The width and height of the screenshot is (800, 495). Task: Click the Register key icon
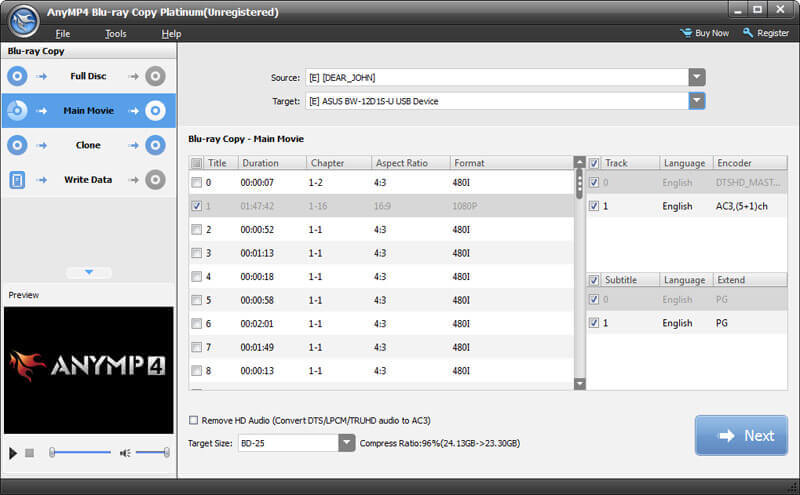point(748,33)
